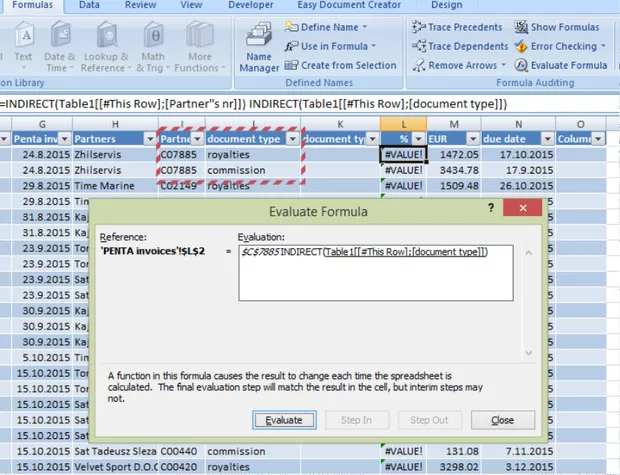The image size is (620, 475).
Task: Select due date cell 3.12.2015
Action: (x=518, y=467)
